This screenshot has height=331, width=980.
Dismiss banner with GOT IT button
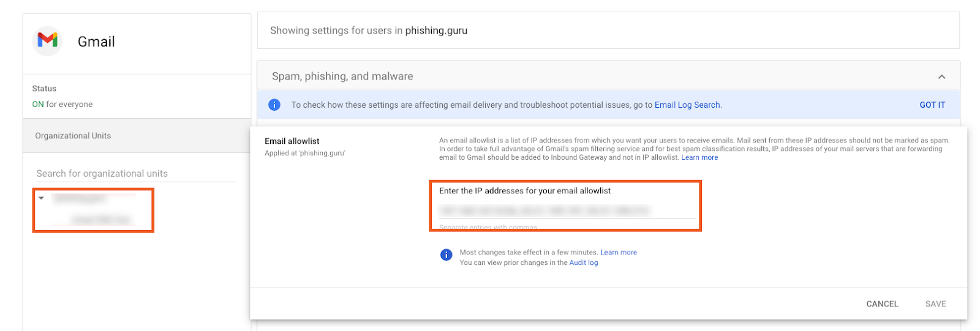[x=932, y=105]
